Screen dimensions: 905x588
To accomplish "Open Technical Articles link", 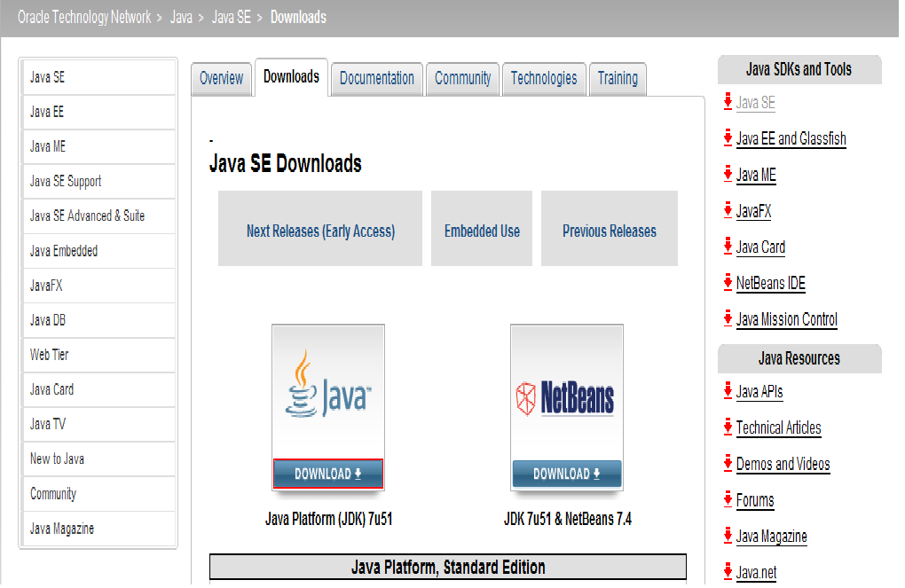I will coord(778,428).
